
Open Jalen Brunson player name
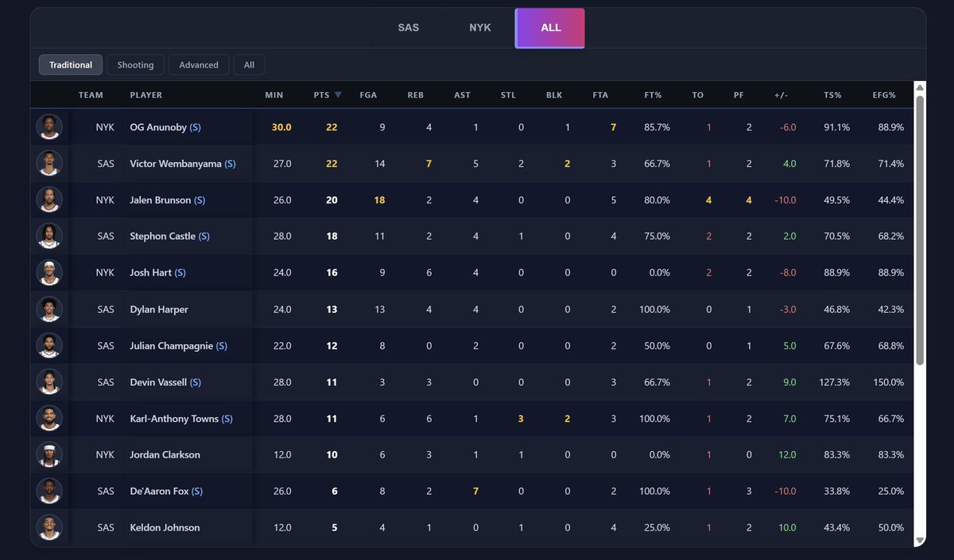[161, 200]
